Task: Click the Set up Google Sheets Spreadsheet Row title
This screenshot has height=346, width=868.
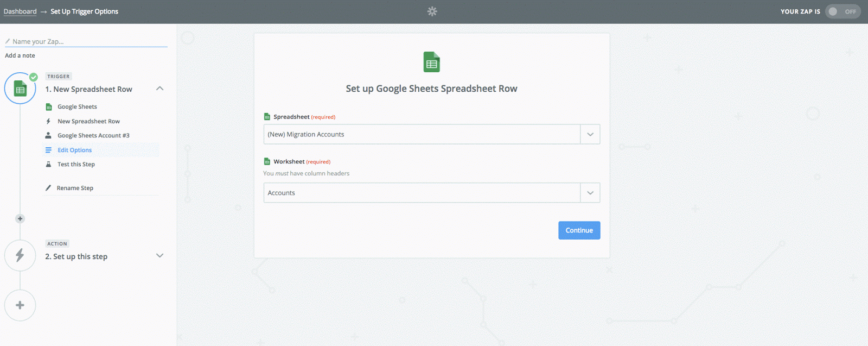Action: [x=432, y=89]
